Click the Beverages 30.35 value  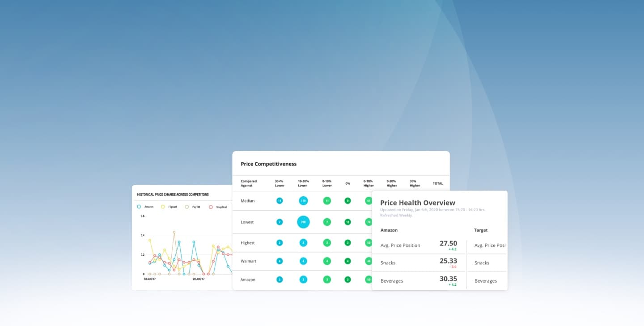449,279
